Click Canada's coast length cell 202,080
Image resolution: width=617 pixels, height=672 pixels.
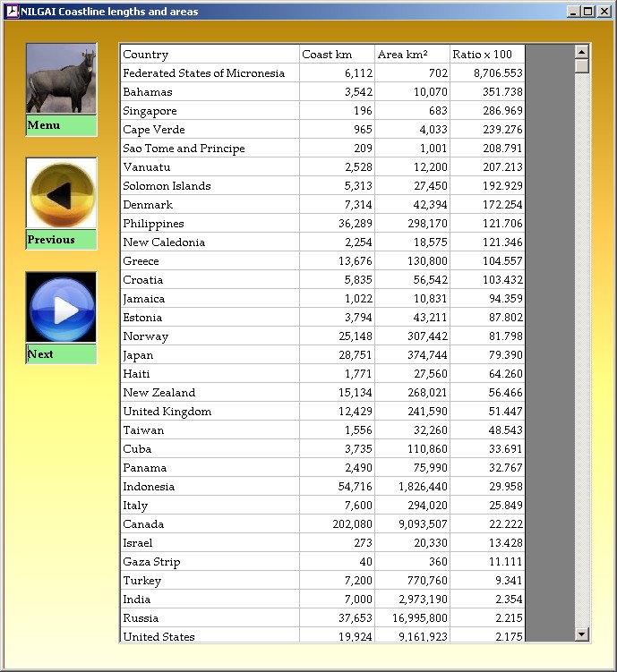337,524
